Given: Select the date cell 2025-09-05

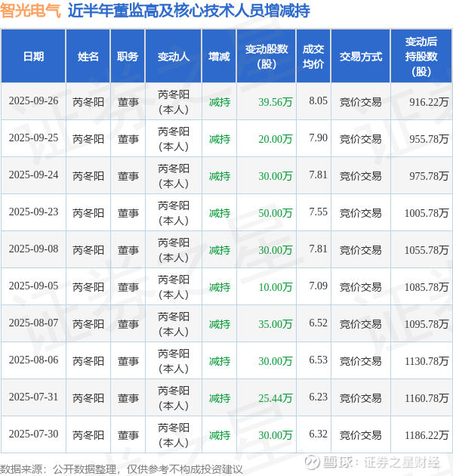Looking at the screenshot, I should pos(33,286).
